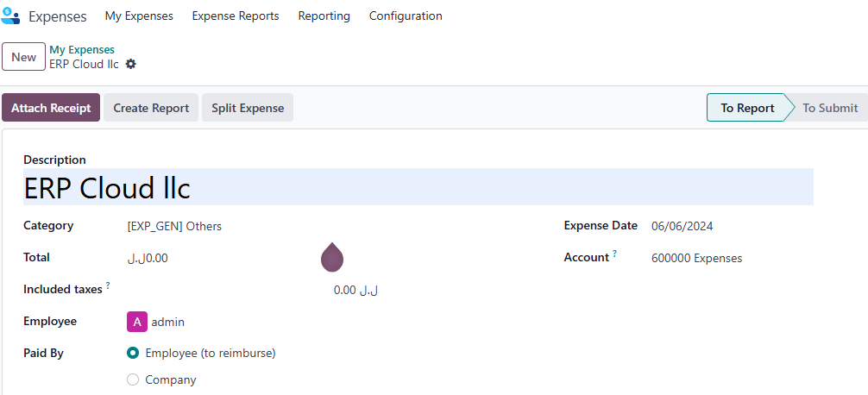The height and width of the screenshot is (395, 868).
Task: Show the Account field help tooltip
Action: click(x=614, y=254)
